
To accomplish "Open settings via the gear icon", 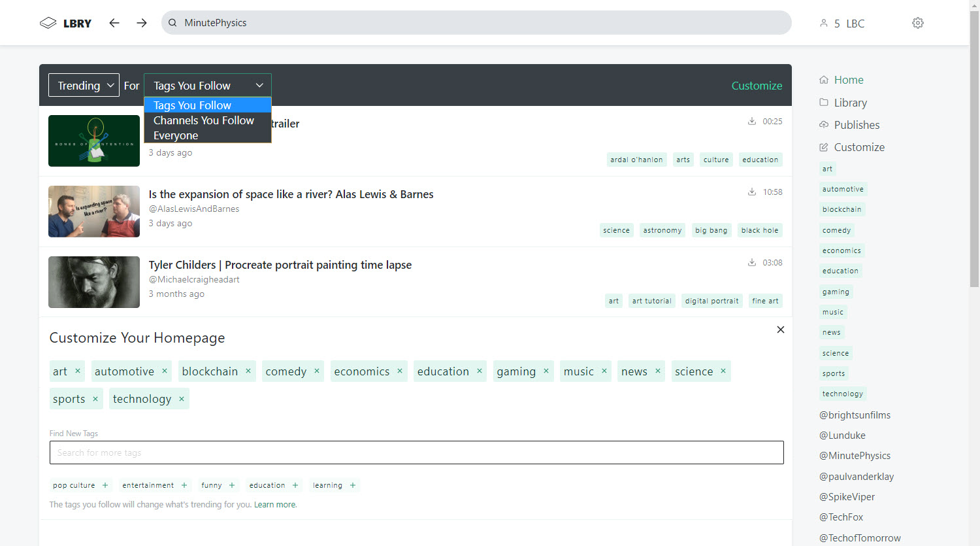I will [918, 23].
